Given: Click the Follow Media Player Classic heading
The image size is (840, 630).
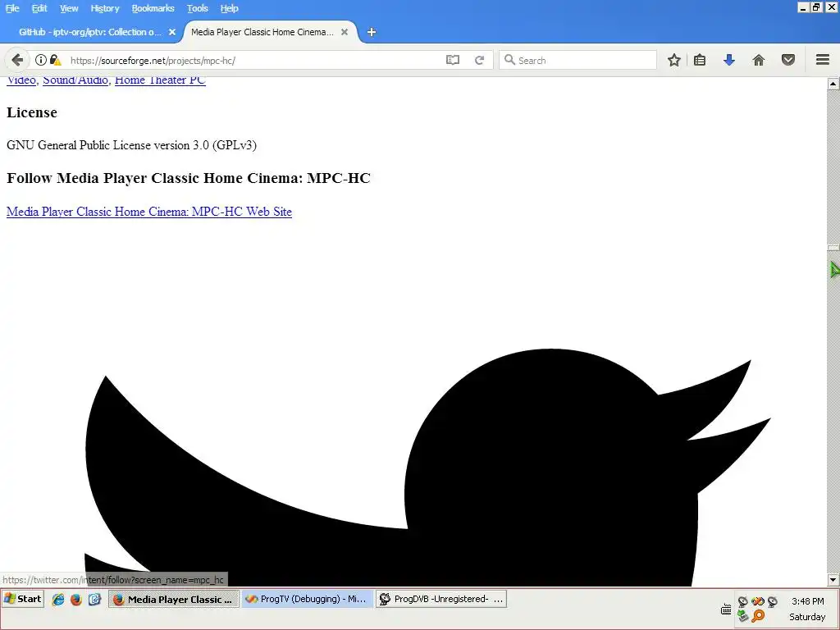Looking at the screenshot, I should click(x=189, y=178).
